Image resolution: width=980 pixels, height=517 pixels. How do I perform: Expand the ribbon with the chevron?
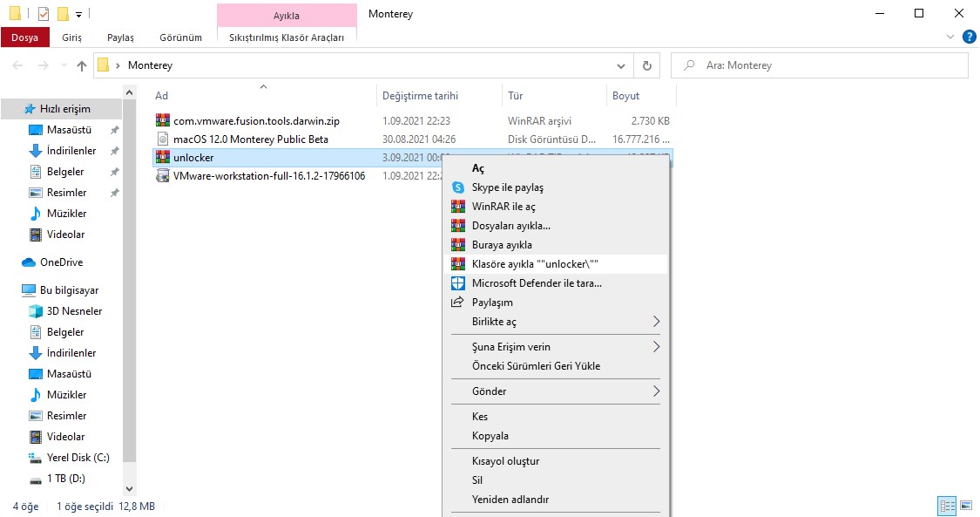click(x=950, y=37)
